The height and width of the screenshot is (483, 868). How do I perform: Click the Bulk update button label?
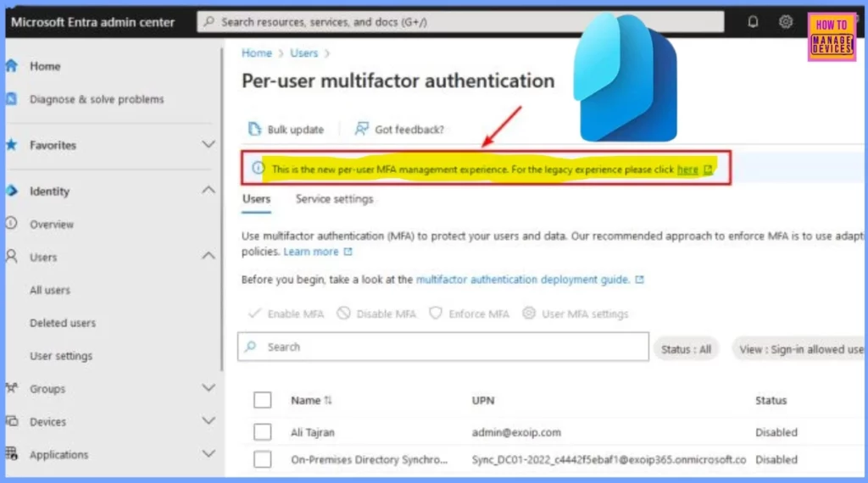[296, 130]
